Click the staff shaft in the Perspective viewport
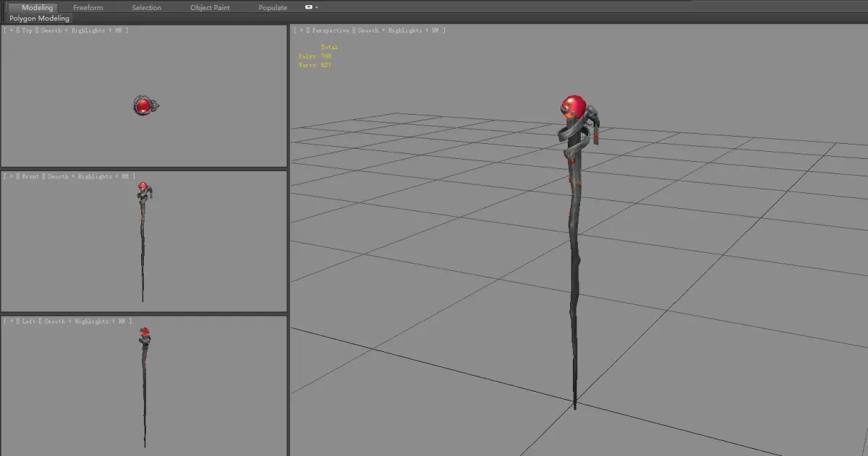This screenshot has width=868, height=456. pyautogui.click(x=575, y=275)
